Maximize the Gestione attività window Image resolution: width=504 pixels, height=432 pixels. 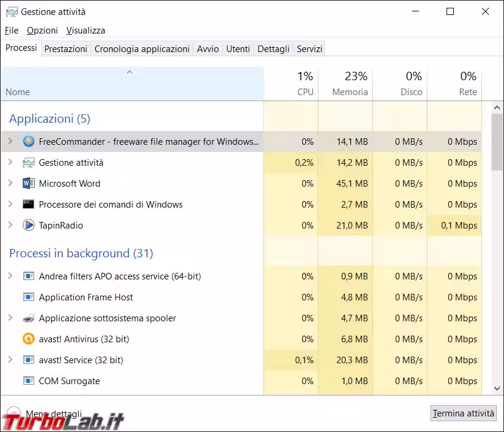[x=450, y=11]
